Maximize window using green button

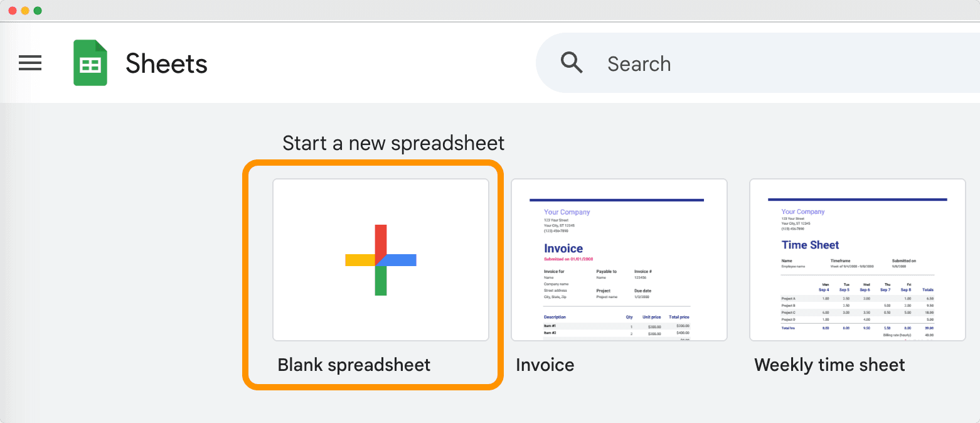point(38,11)
